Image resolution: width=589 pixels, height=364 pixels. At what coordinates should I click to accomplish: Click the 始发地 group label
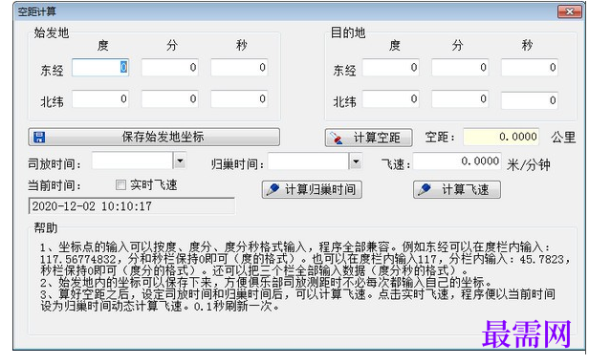[52, 33]
